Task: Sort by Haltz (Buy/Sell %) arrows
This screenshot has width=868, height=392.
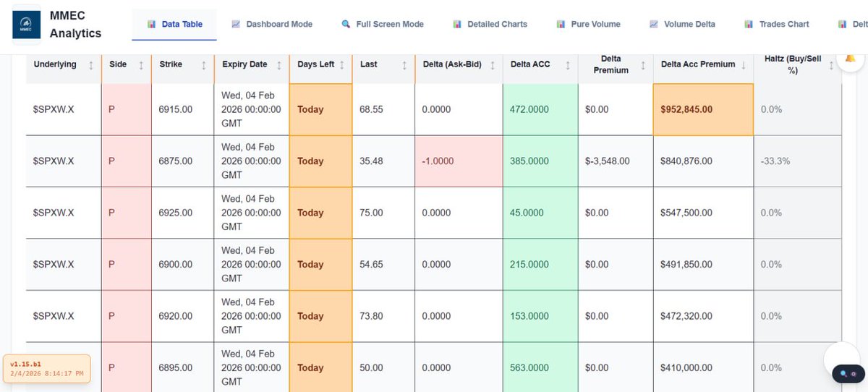Action: coord(831,65)
